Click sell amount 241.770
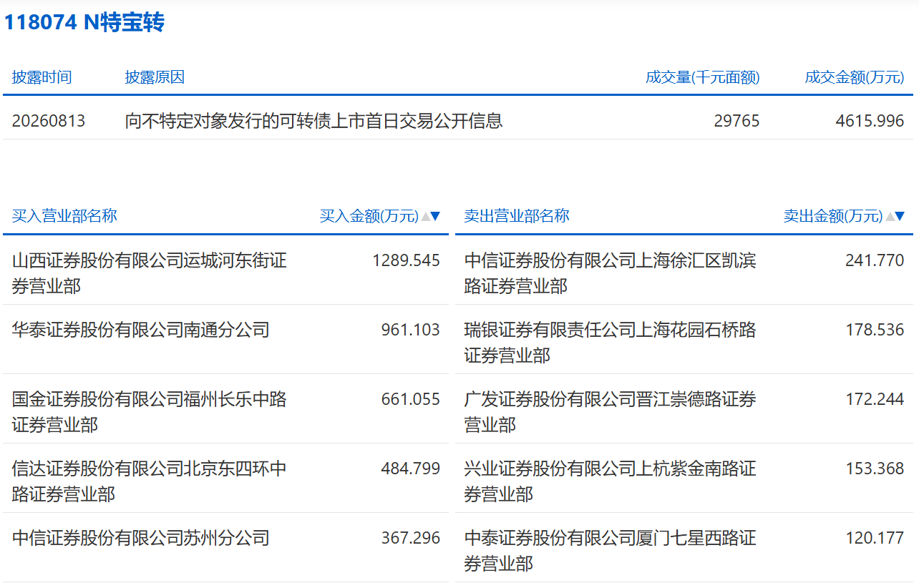This screenshot has height=588, width=919. click(x=875, y=260)
